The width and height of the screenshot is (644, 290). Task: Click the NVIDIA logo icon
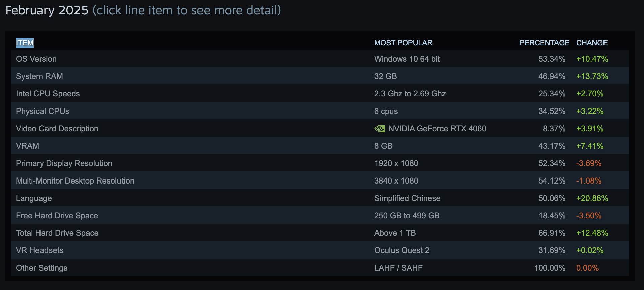tap(380, 129)
